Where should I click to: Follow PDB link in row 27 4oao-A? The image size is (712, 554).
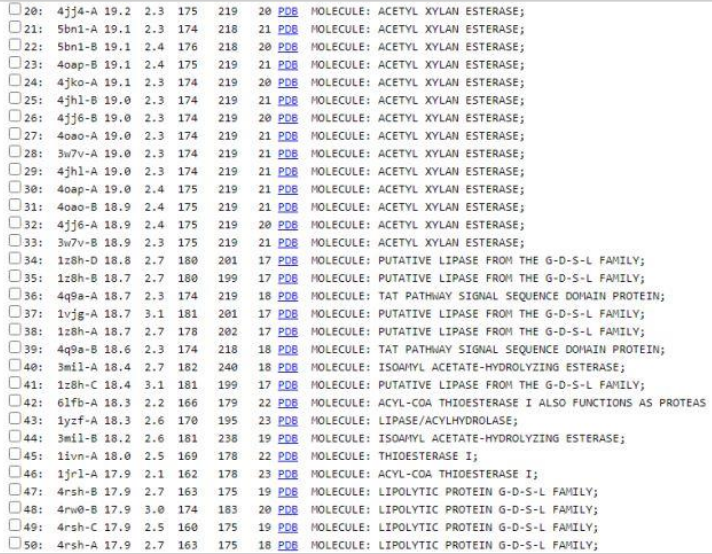(288, 136)
